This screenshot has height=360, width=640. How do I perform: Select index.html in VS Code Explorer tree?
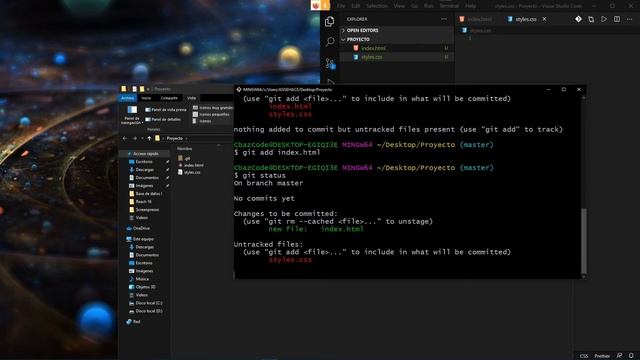(397, 48)
